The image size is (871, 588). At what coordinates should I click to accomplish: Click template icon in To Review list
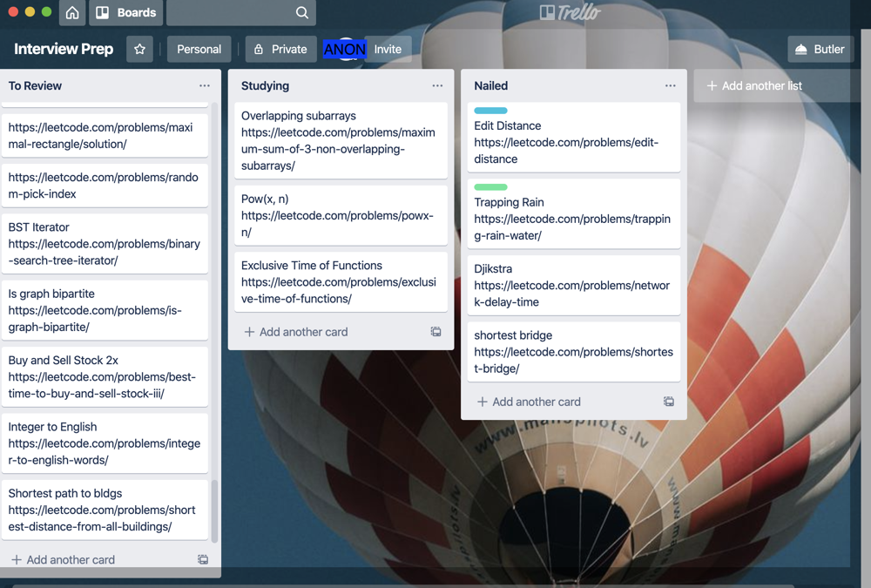[x=203, y=559]
